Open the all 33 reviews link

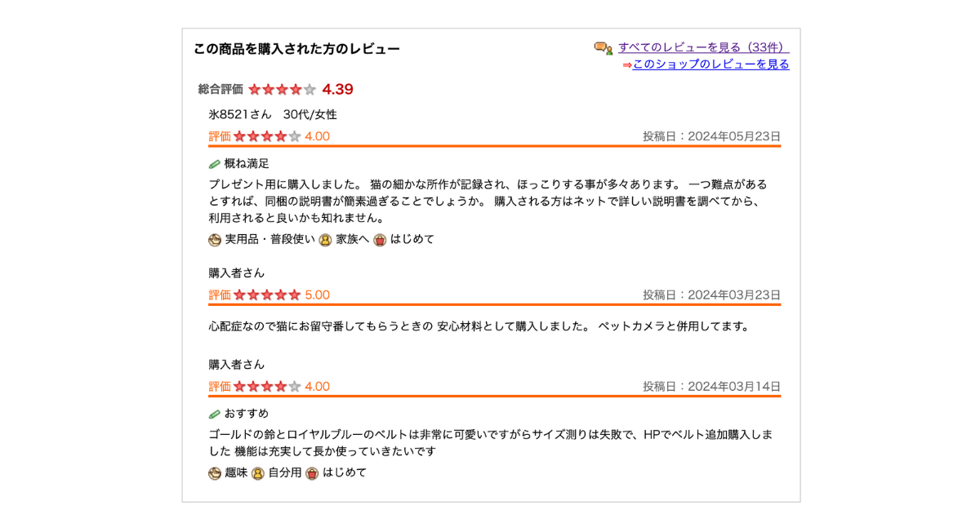(x=703, y=47)
